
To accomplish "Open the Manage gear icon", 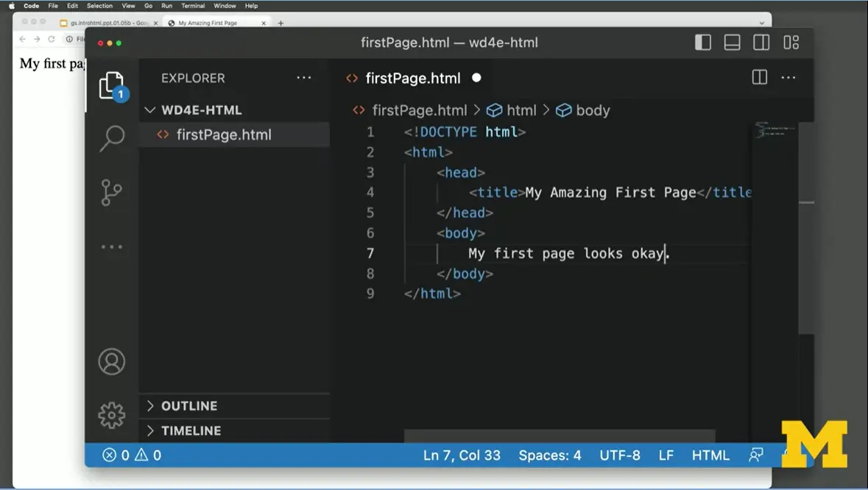I will (112, 414).
